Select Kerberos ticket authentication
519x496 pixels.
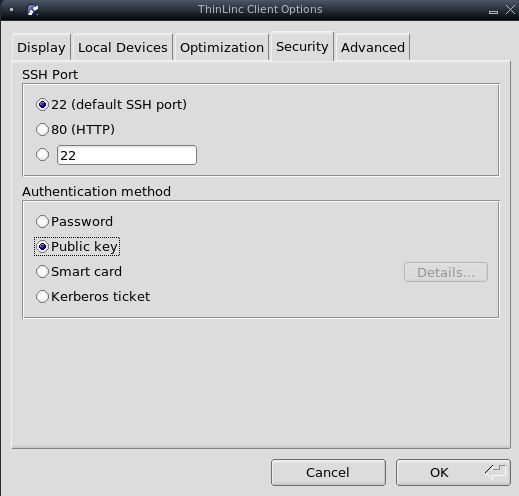tap(93, 297)
